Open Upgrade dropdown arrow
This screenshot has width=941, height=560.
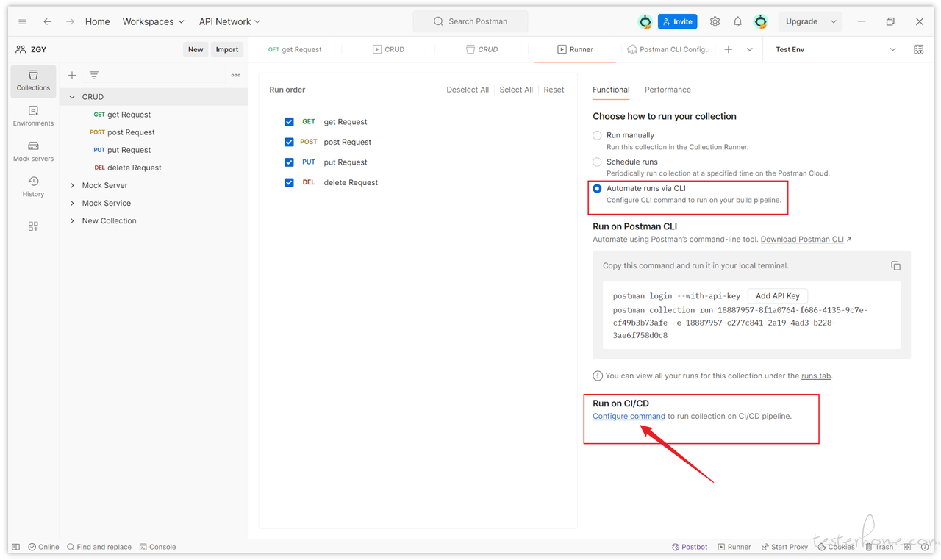coord(833,22)
